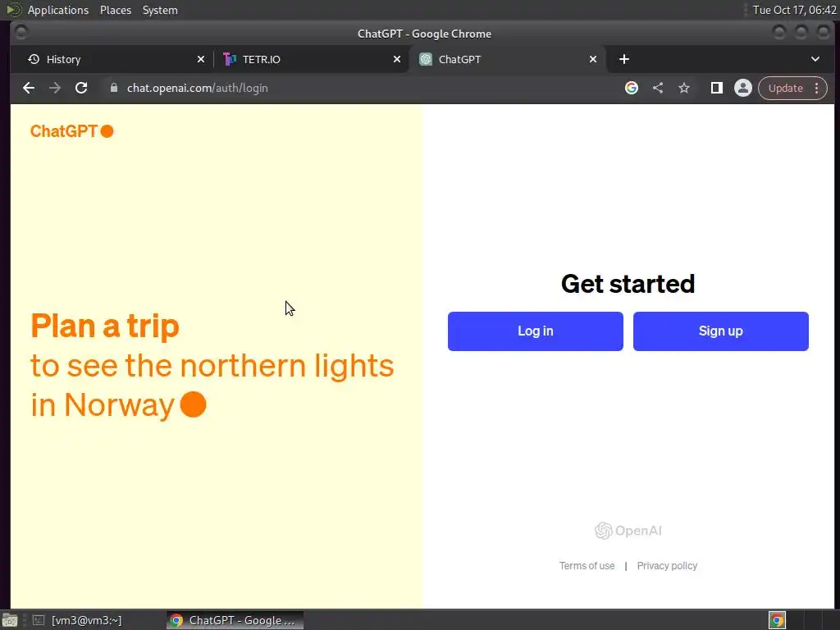Open the Applications menu
Image resolution: width=840 pixels, height=630 pixels.
click(58, 10)
